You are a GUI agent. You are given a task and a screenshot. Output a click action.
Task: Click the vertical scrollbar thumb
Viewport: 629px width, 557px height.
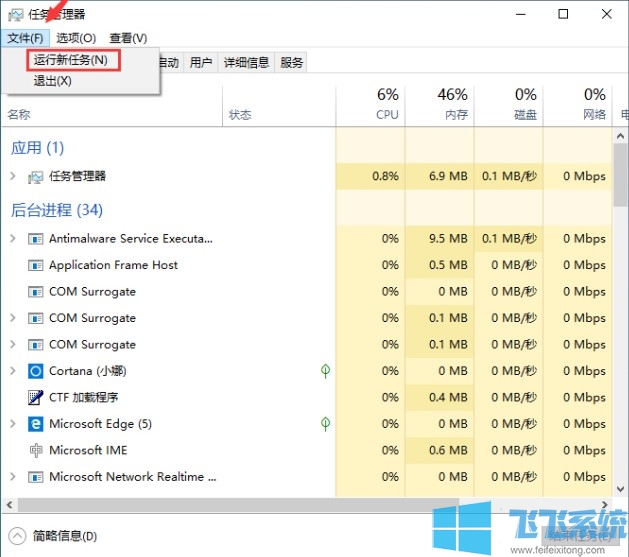[x=621, y=175]
